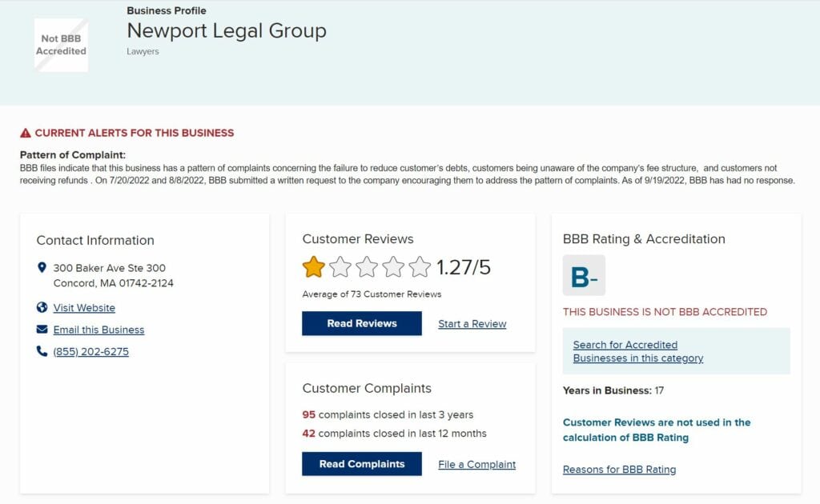The image size is (820, 504).
Task: Click the B- rating grade badge
Action: (584, 275)
